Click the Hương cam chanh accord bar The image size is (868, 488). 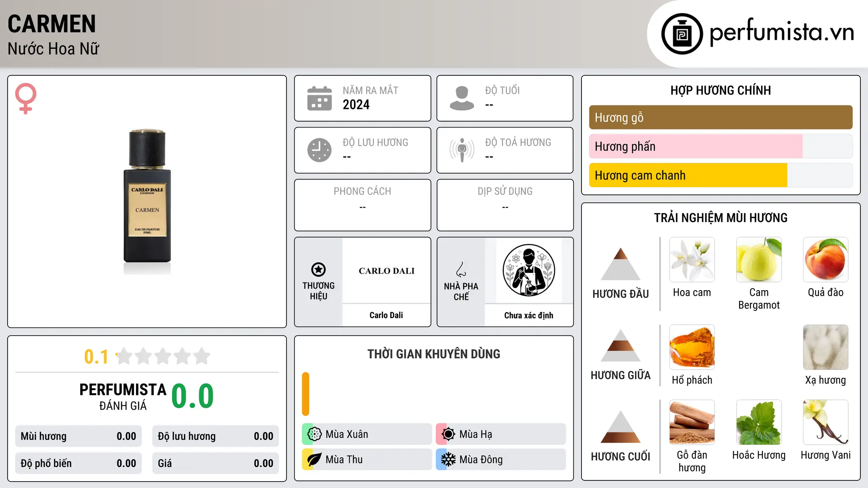721,175
